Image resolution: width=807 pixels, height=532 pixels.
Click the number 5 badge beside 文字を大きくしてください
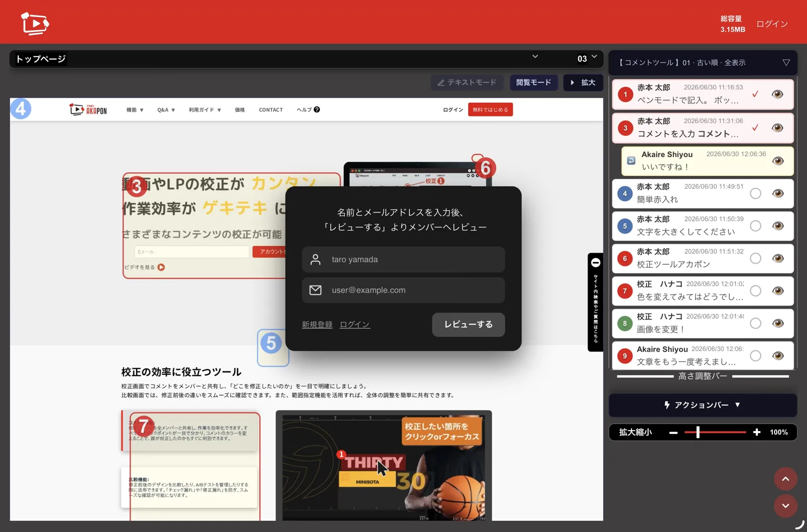coord(625,226)
